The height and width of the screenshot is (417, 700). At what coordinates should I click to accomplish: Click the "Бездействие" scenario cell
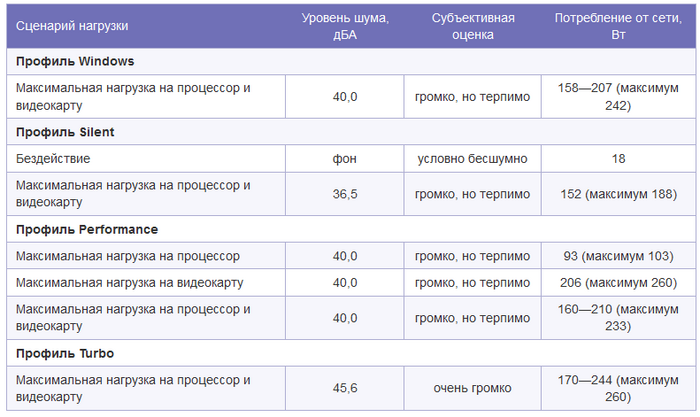coord(146,158)
